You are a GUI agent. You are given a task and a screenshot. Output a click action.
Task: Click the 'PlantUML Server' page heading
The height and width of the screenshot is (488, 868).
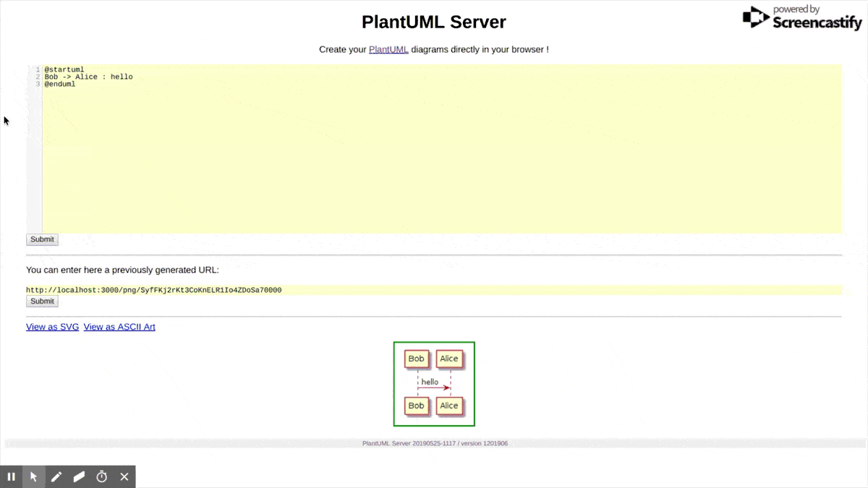(x=434, y=22)
